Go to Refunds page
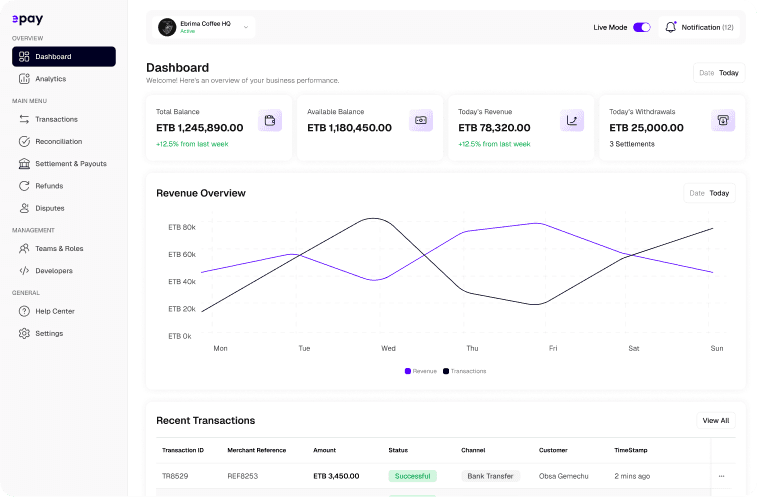757x497 pixels. click(x=64, y=186)
